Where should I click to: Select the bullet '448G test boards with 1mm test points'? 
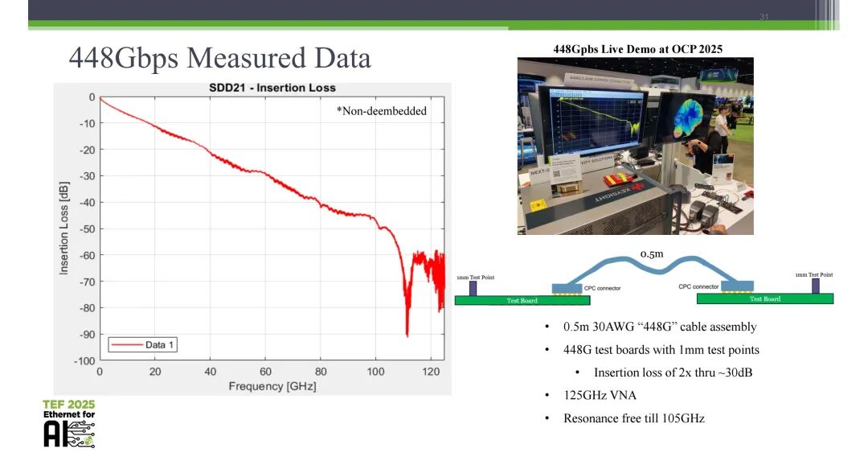[x=661, y=350]
